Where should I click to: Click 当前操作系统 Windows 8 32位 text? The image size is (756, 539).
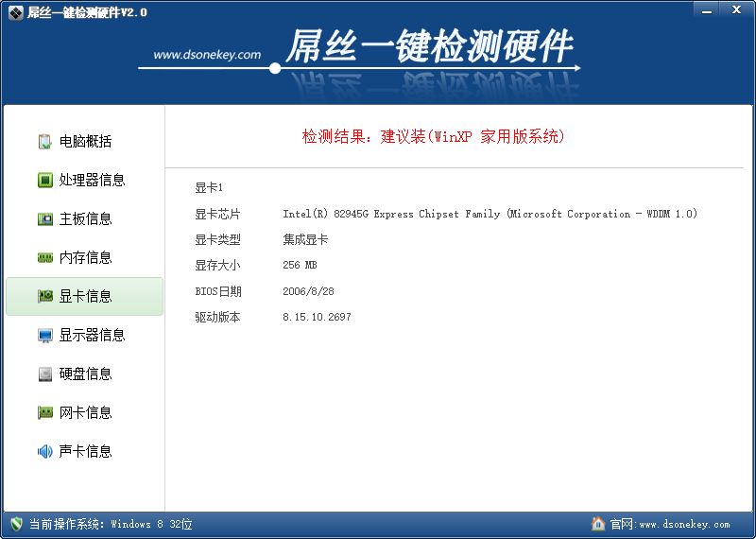pyautogui.click(x=111, y=524)
